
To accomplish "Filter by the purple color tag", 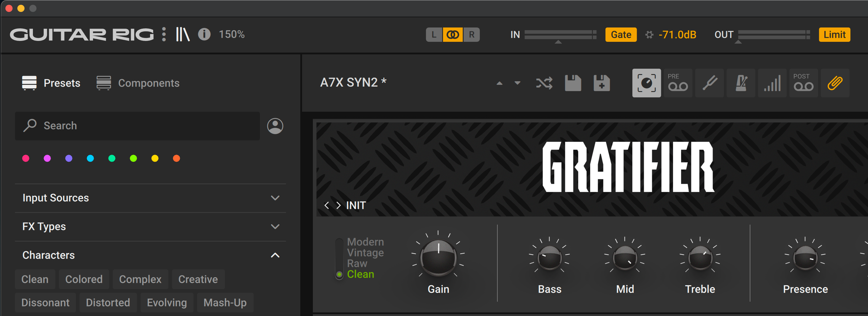I will pos(69,158).
